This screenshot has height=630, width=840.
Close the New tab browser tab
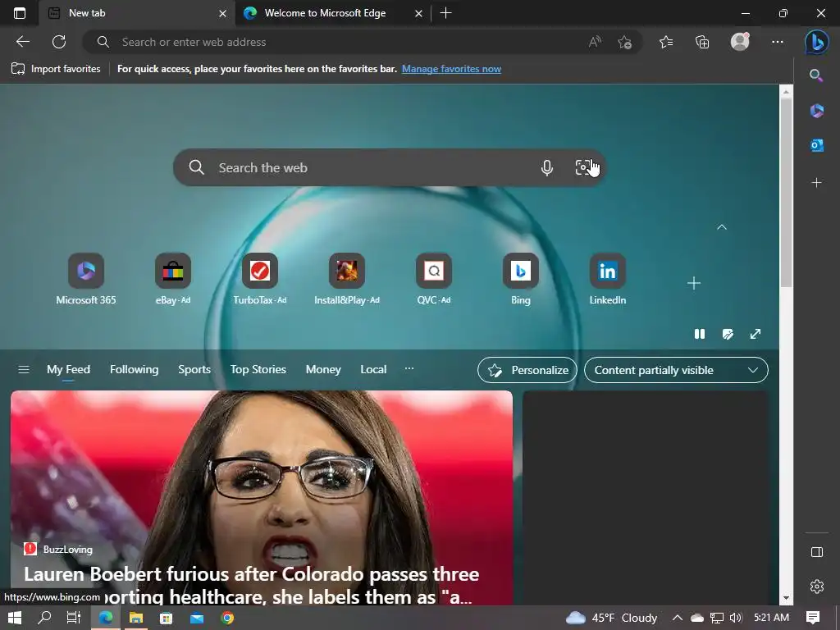click(x=223, y=13)
